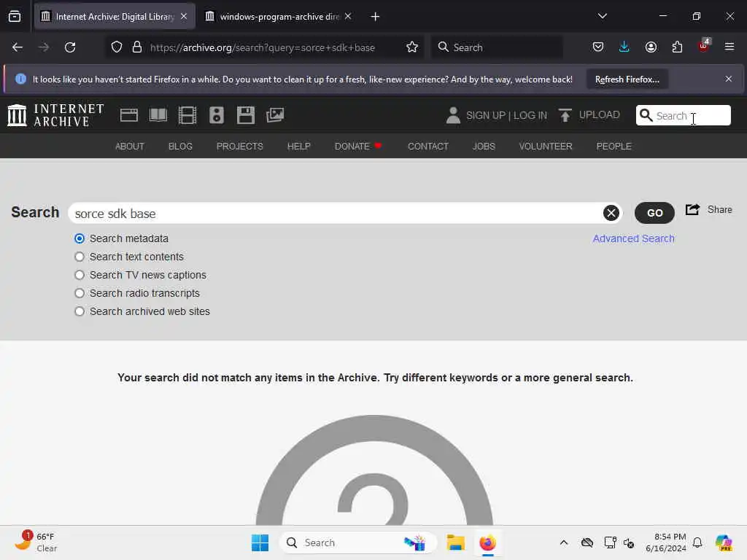This screenshot has width=747, height=560.
Task: Open the Web (Wayback) media icon
Action: [x=128, y=115]
